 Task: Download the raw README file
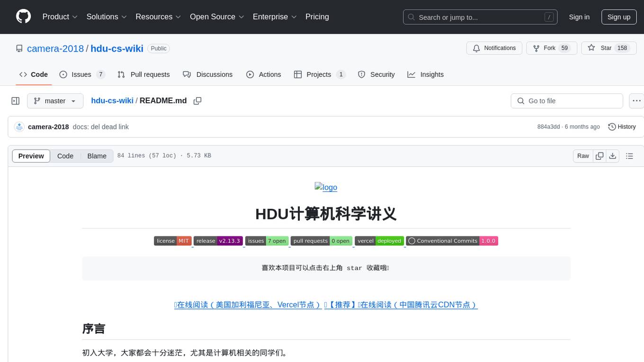pyautogui.click(x=613, y=156)
